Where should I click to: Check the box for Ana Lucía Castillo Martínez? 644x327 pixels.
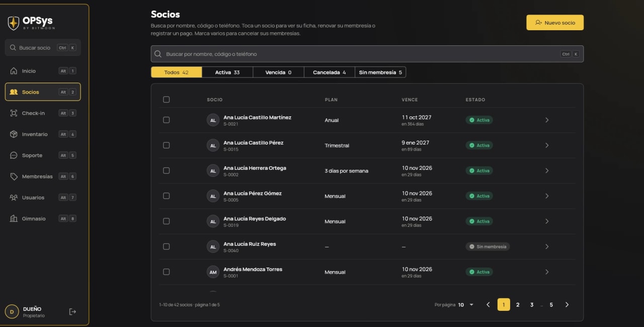coord(167,120)
